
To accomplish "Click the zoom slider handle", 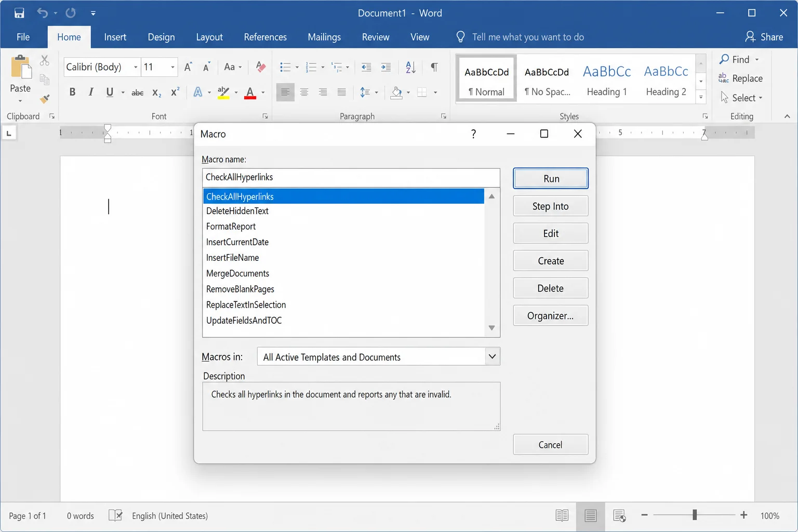I will coord(695,515).
